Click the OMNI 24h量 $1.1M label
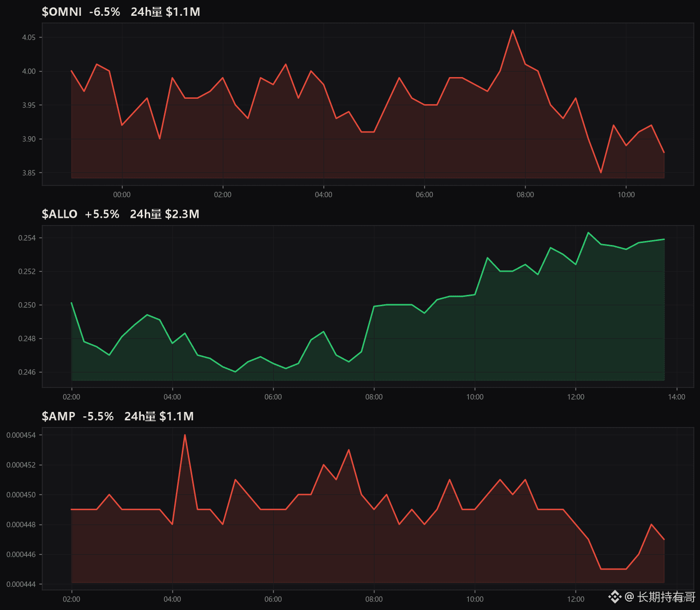The width and height of the screenshot is (700, 610). (x=165, y=12)
